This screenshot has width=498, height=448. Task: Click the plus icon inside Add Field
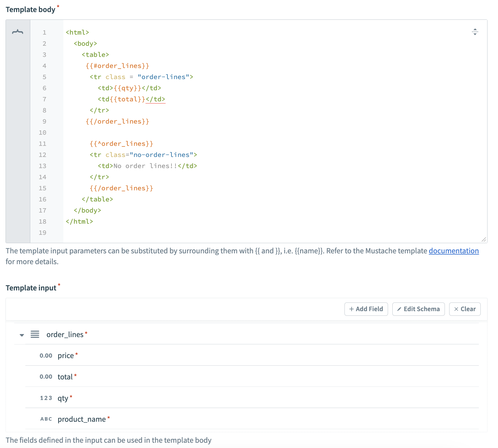pyautogui.click(x=352, y=309)
